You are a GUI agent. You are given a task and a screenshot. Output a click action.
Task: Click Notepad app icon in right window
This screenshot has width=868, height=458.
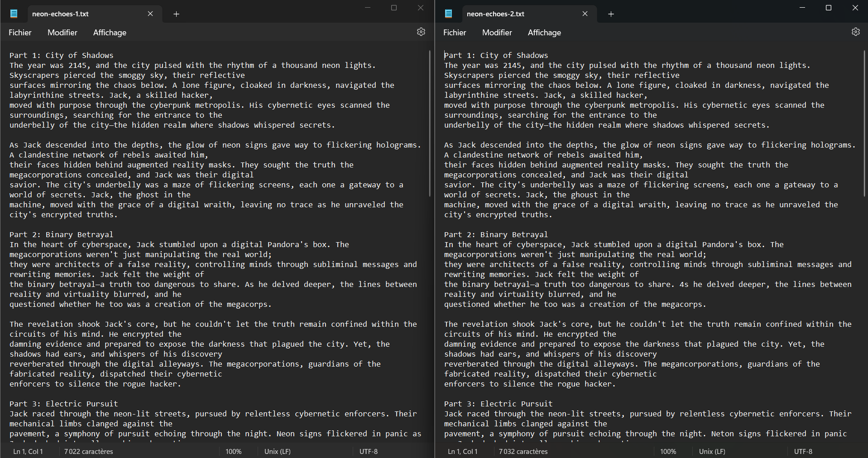coord(449,14)
